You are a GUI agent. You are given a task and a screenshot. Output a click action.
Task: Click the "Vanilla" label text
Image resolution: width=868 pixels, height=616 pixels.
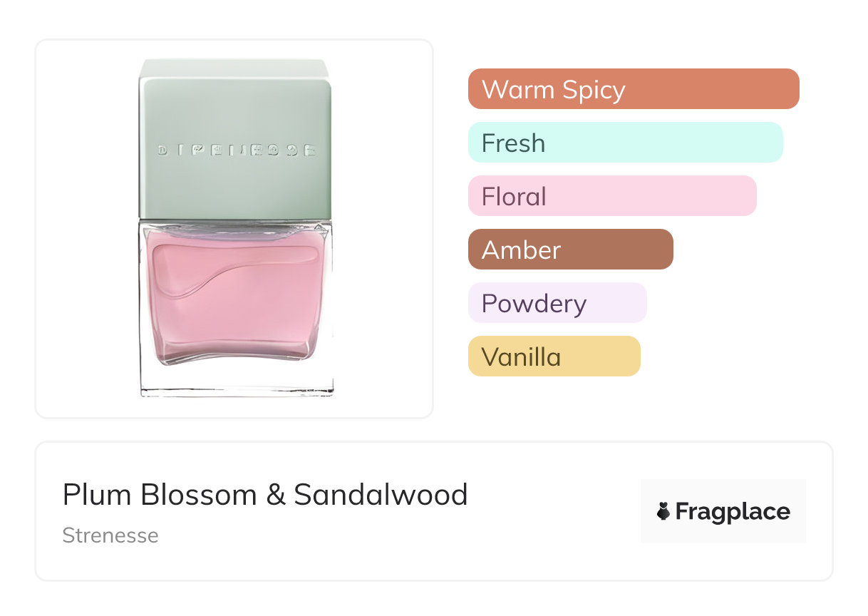521,357
